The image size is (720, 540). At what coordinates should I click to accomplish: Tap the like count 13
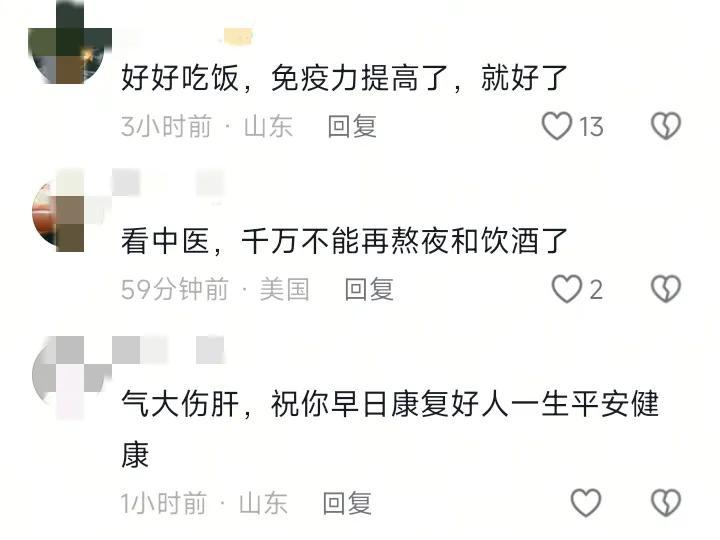point(591,126)
